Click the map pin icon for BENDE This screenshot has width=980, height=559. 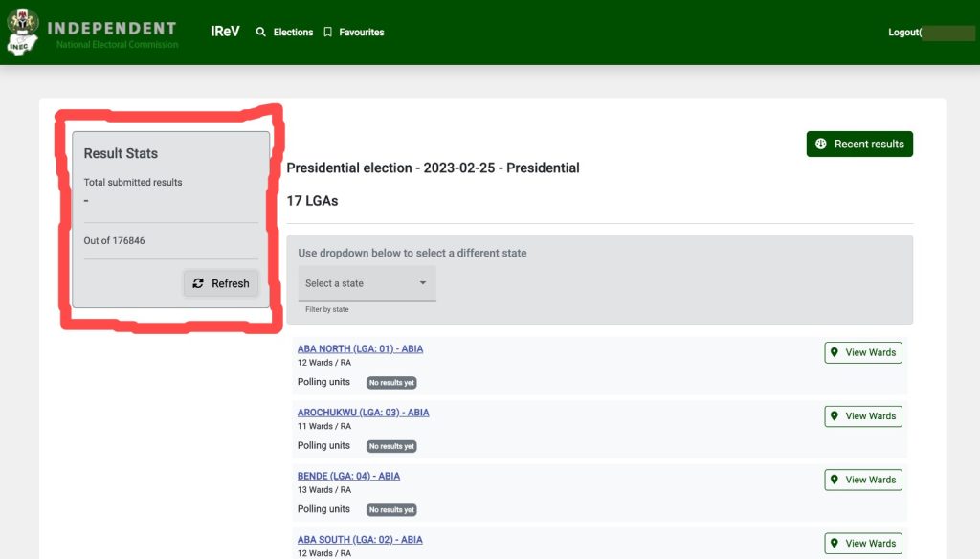click(835, 480)
